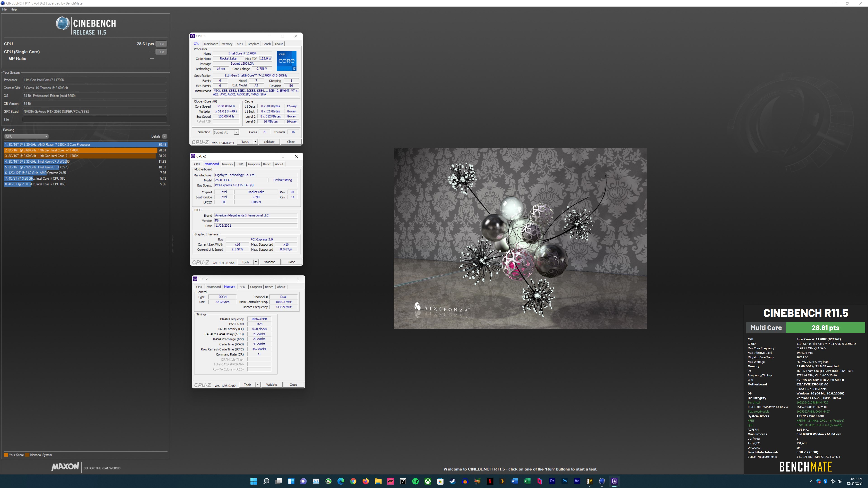Open After Effects from taskbar

point(577,481)
